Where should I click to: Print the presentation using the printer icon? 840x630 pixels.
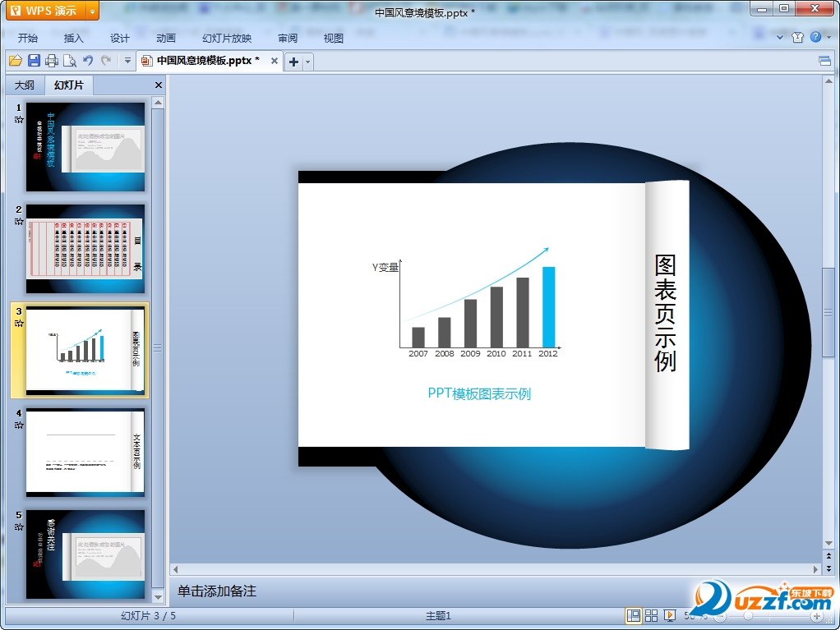click(x=52, y=61)
